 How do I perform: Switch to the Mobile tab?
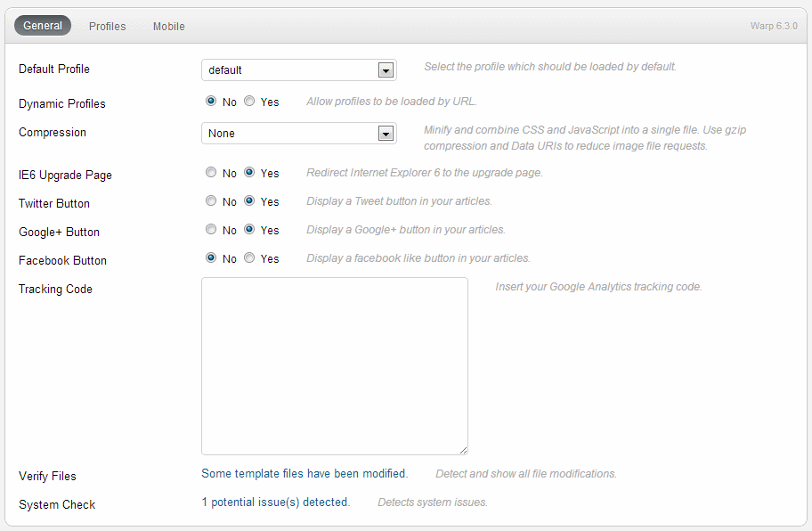[x=169, y=26]
